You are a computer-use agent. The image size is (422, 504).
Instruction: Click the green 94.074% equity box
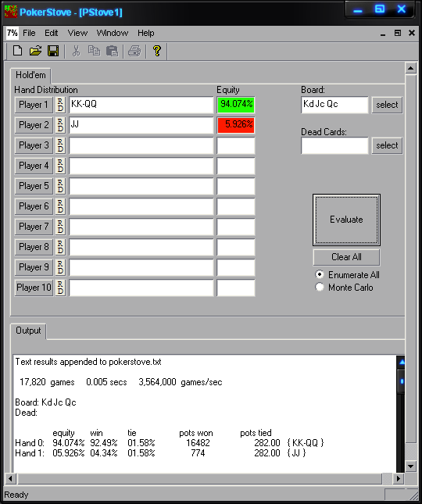(236, 105)
